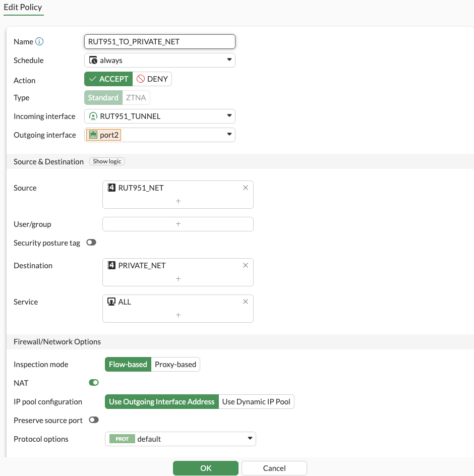Open the Protocol options dropdown
This screenshot has width=474, height=476.
[180, 439]
